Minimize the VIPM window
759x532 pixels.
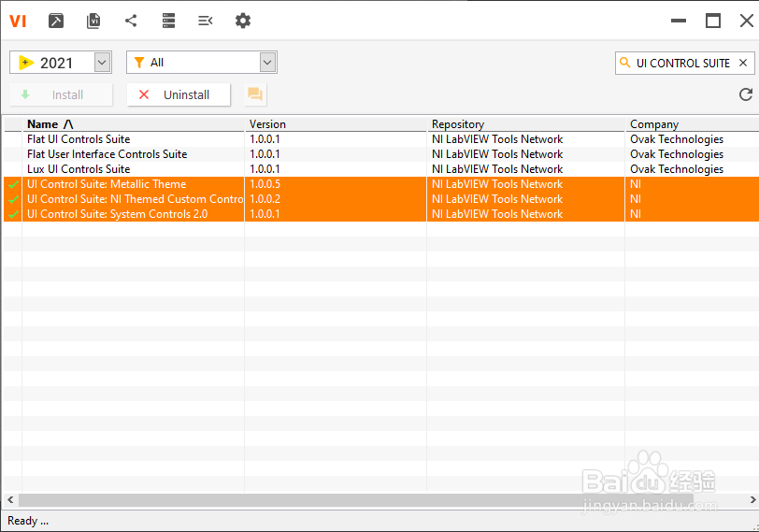(x=679, y=21)
